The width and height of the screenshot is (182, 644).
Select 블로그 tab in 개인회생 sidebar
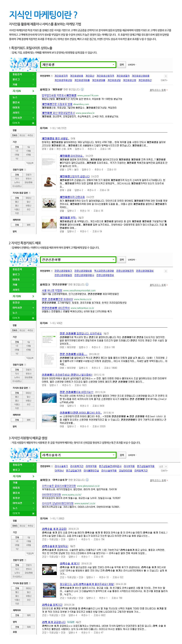click(23, 79)
